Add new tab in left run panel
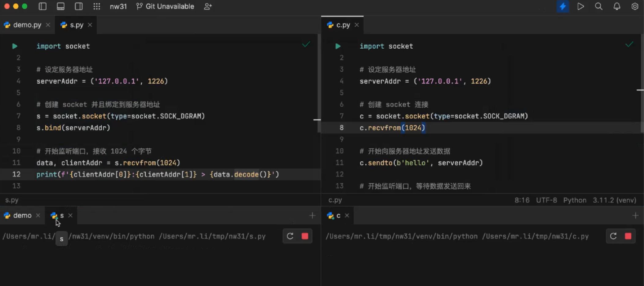This screenshot has width=644, height=286. pyautogui.click(x=312, y=216)
